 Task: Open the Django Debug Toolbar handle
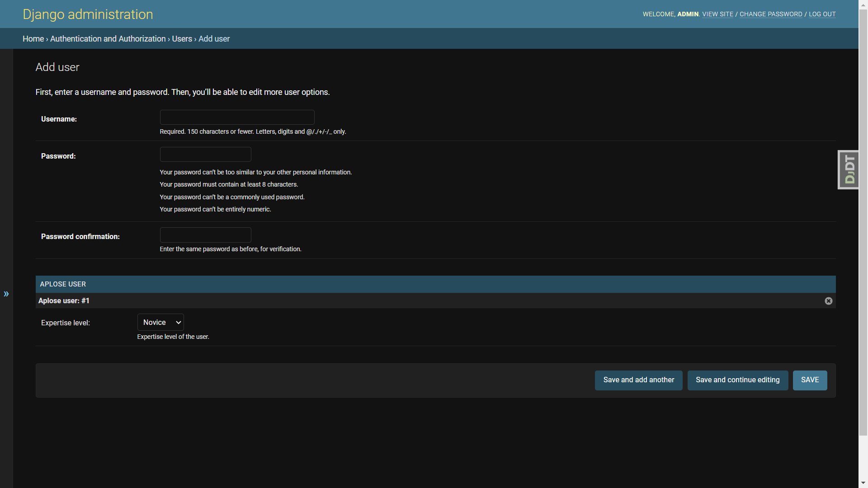(849, 169)
